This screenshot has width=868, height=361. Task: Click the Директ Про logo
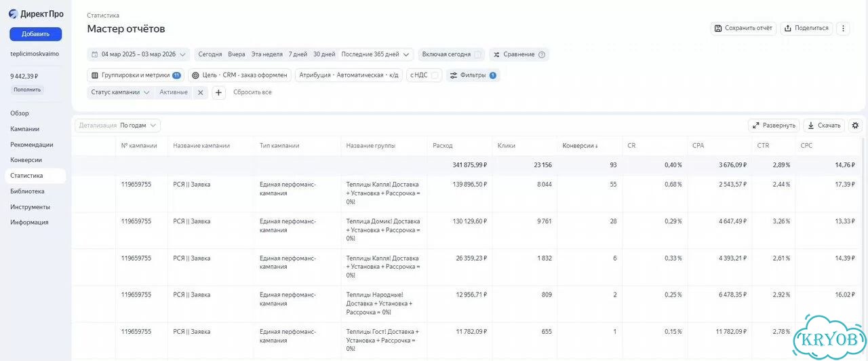click(x=36, y=14)
